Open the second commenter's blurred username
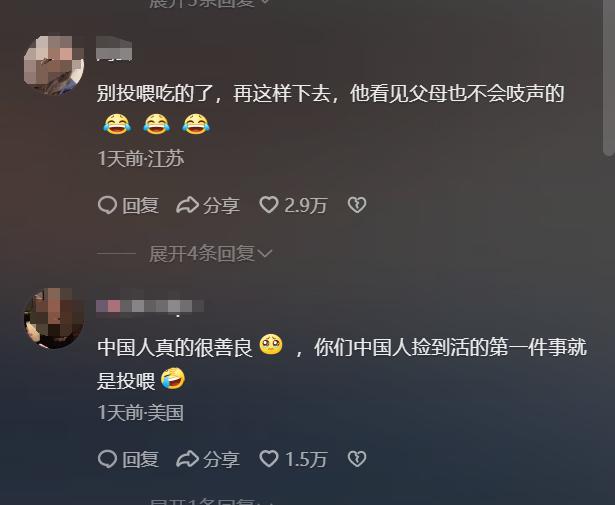 pos(150,306)
